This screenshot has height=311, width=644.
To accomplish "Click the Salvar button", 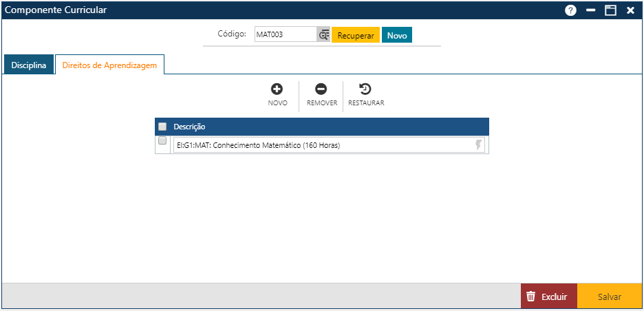I will tap(609, 297).
